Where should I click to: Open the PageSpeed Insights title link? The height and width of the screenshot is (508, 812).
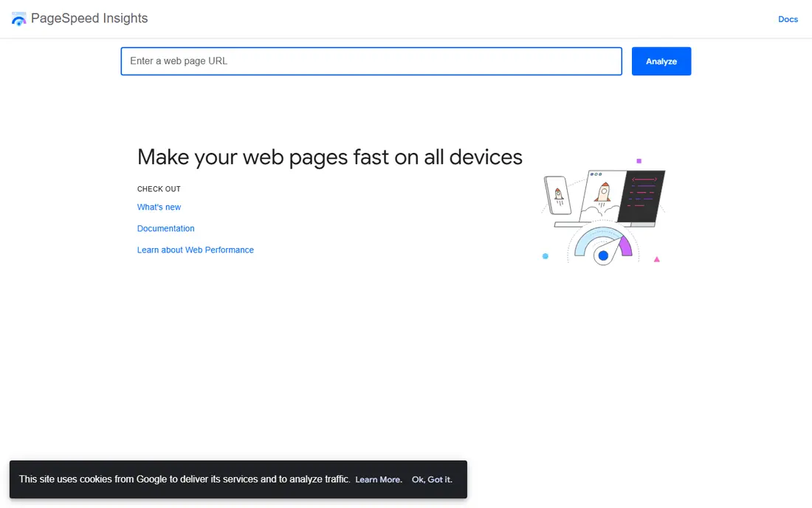(89, 18)
